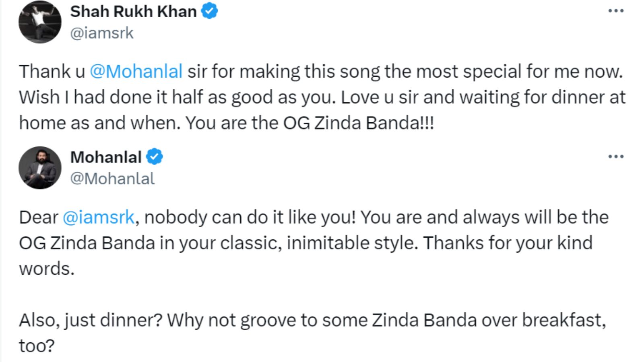Click the text 'Thank u' starting SRK's tweet
Image resolution: width=644 pixels, height=362 pixels.
click(52, 72)
